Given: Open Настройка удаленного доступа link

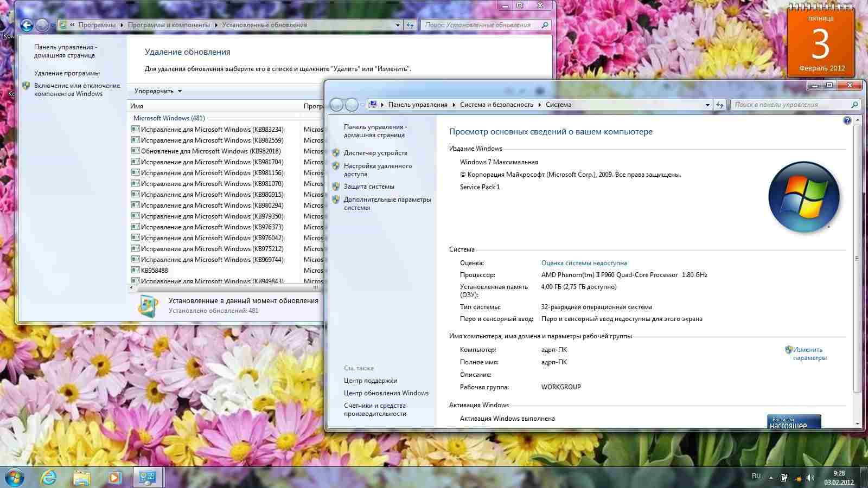Looking at the screenshot, I should tap(378, 170).
